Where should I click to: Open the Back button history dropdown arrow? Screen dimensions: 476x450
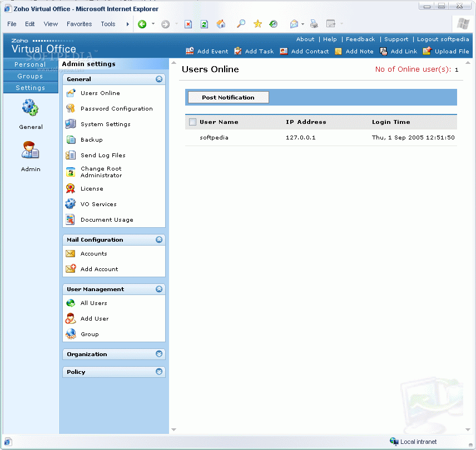(x=153, y=24)
